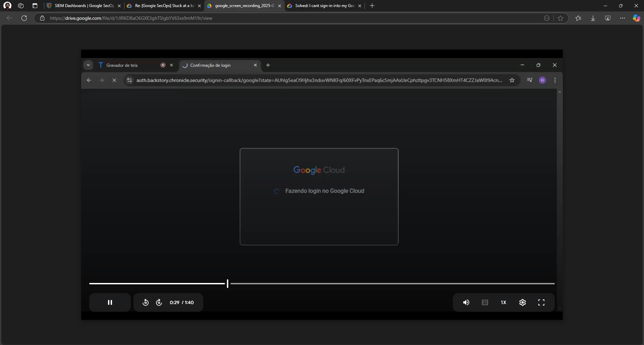Click the recorded Chrome media control icon
The height and width of the screenshot is (345, 644).
530,80
